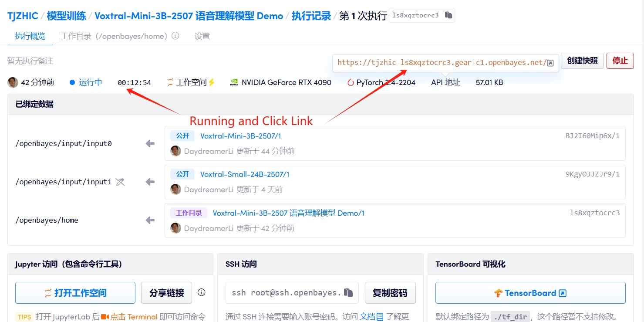Open the API URL external link icon
Screen dimensions: 644x322
pyautogui.click(x=550, y=63)
